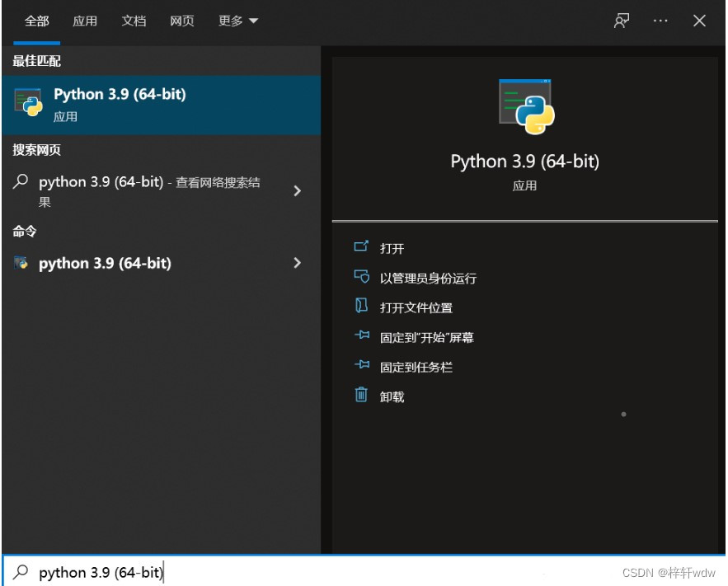
Task: Click the search magnifier icon in search box
Action: coord(21,572)
